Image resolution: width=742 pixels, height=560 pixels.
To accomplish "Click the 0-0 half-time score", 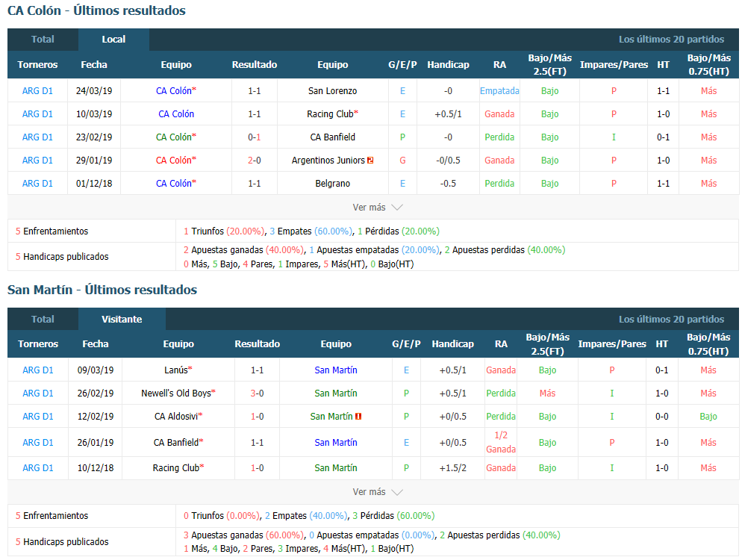I will (662, 417).
